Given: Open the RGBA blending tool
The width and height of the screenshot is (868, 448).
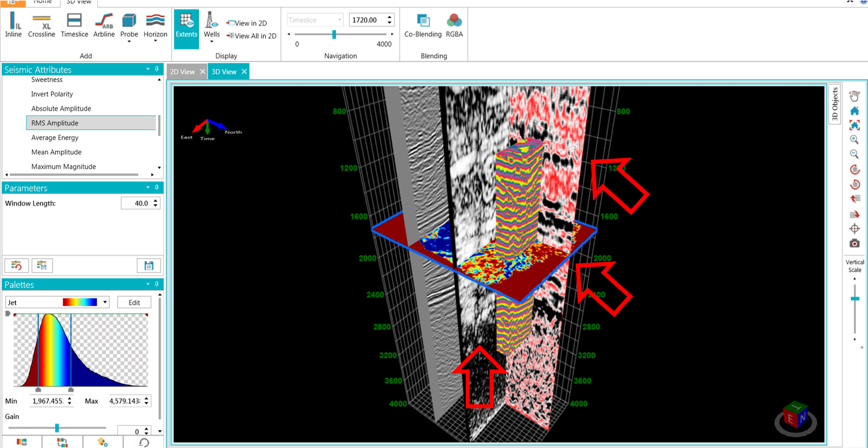Looking at the screenshot, I should (x=454, y=26).
